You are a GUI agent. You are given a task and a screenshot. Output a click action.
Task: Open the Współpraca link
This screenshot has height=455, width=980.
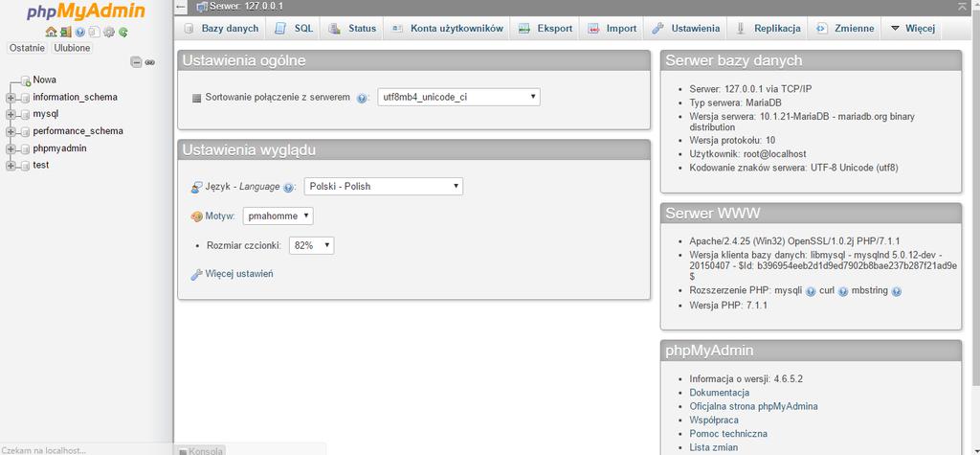click(714, 421)
